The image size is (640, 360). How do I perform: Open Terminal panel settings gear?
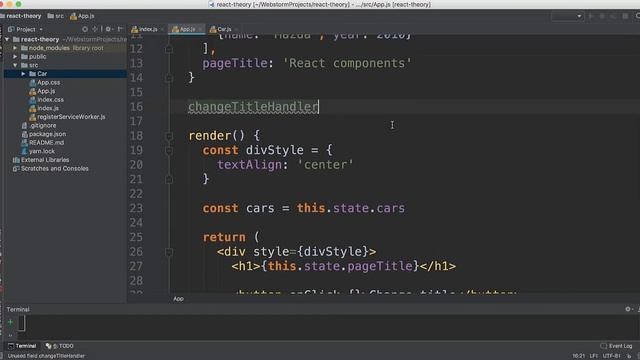[628, 309]
